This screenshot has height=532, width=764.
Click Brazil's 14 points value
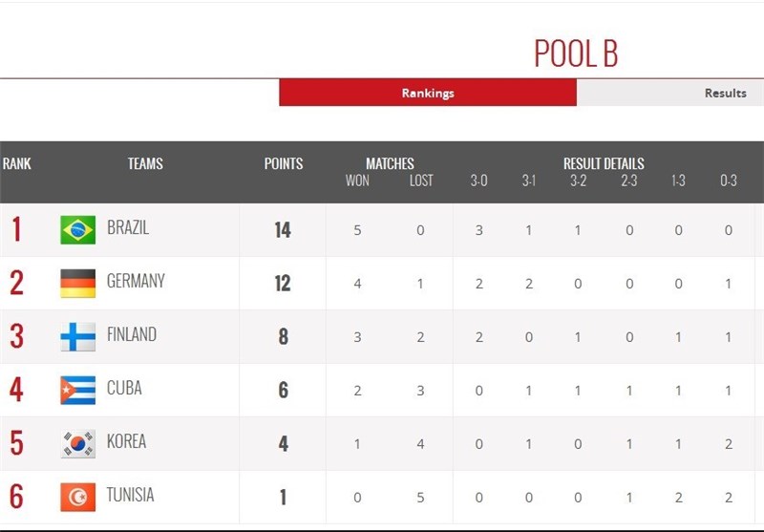(283, 230)
